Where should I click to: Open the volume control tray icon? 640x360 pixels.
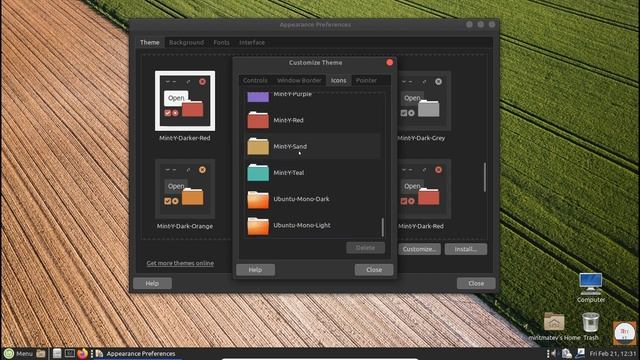553,353
